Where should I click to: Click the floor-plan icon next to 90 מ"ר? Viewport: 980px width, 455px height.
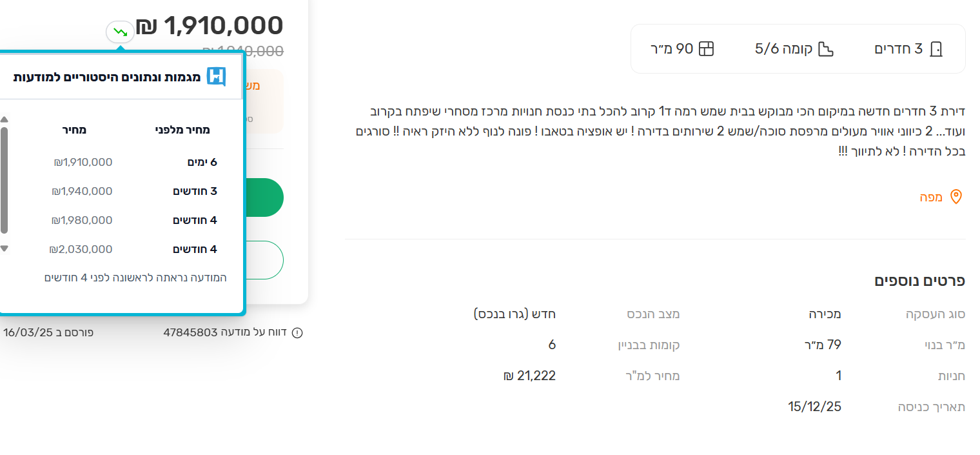point(707,49)
